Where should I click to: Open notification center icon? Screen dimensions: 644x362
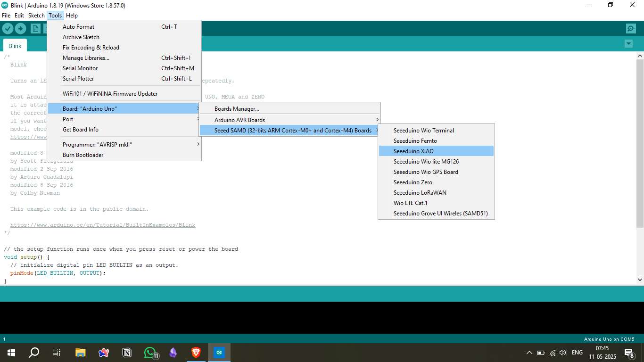click(629, 353)
